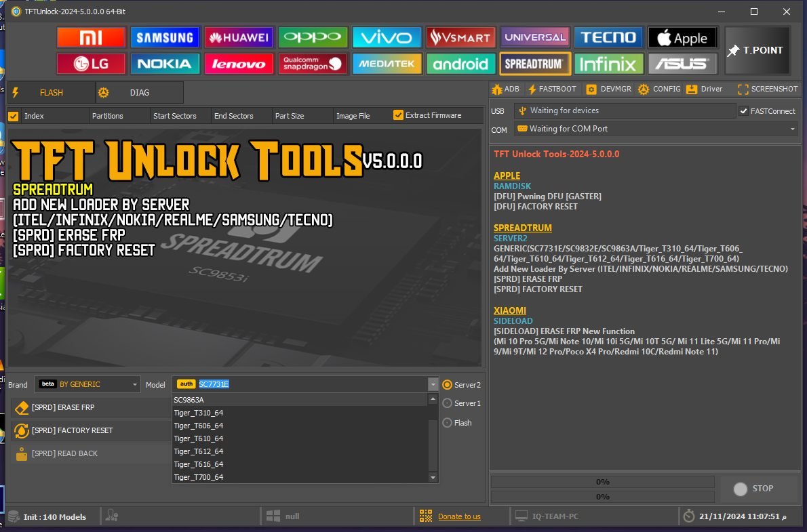807x532 pixels.
Task: Select the Qualcomm Snapdragon chipset logo
Action: click(313, 64)
